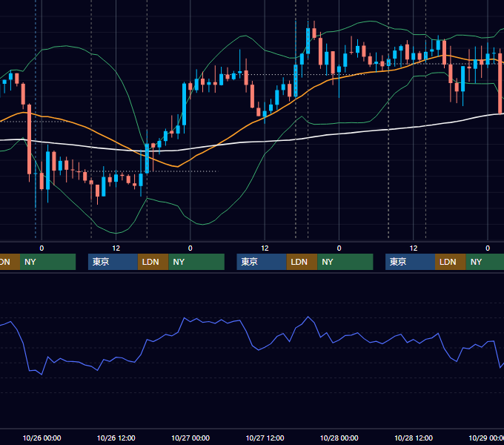This screenshot has height=445, width=504.
Task: Click the 10/28 12:00 date label
Action: tap(414, 438)
